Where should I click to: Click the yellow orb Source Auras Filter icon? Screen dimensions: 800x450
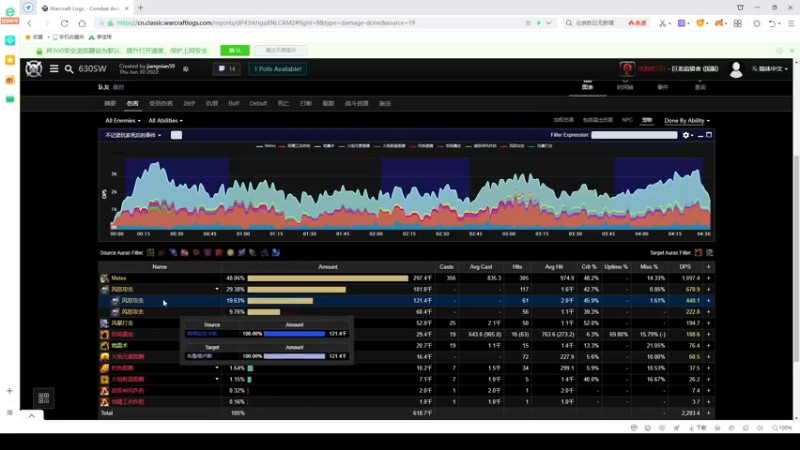click(x=230, y=253)
